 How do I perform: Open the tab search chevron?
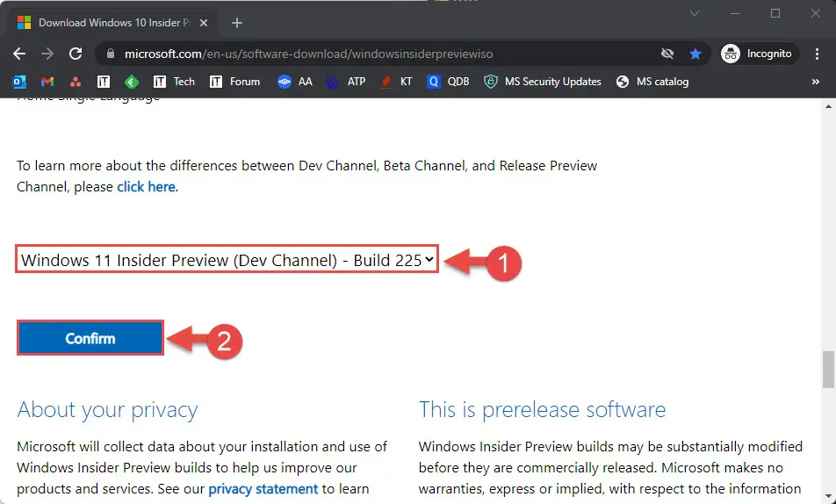click(694, 13)
